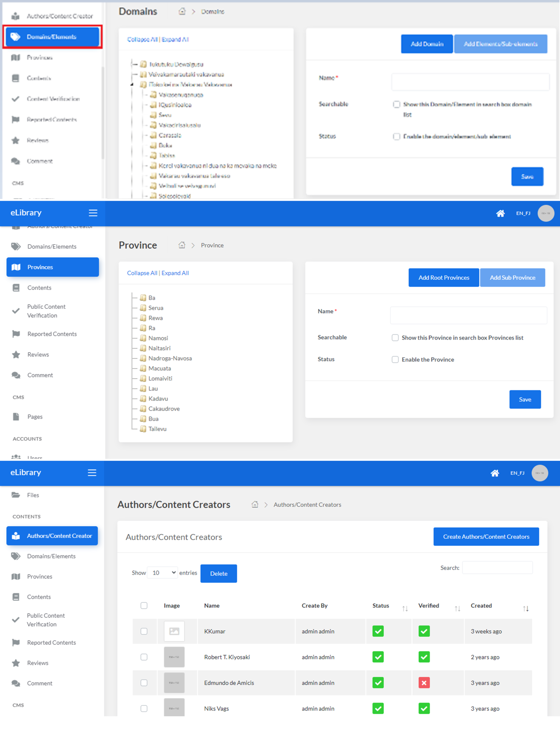Click red unverified X icon for Edmundo de Amicis
This screenshot has width=560, height=731.
pyautogui.click(x=424, y=683)
